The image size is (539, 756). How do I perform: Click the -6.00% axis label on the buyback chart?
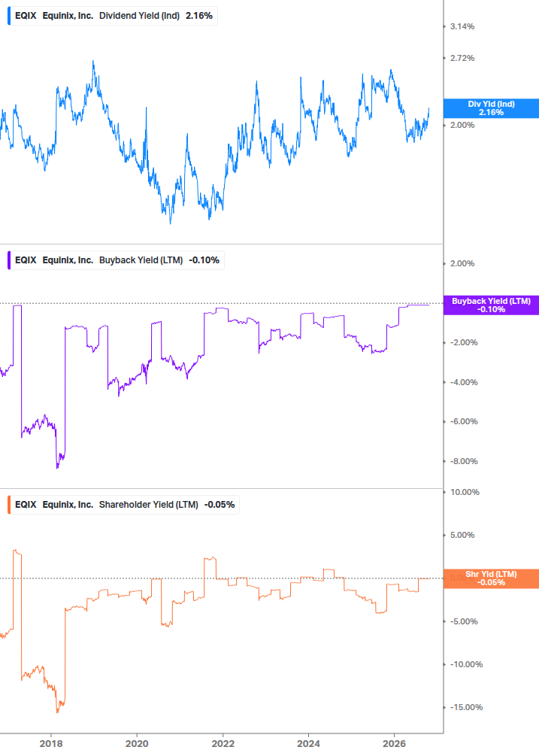pos(464,421)
